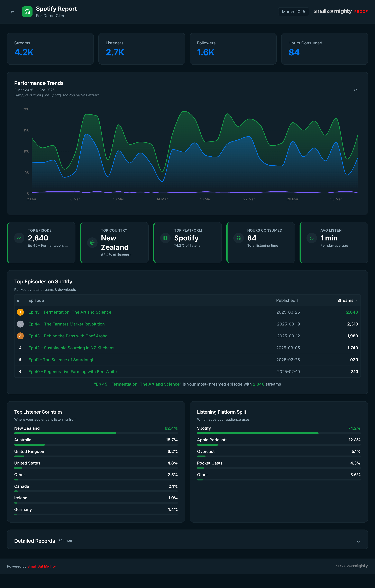Click the most-streamed episode summary sentence
The height and width of the screenshot is (588, 375).
pyautogui.click(x=187, y=384)
